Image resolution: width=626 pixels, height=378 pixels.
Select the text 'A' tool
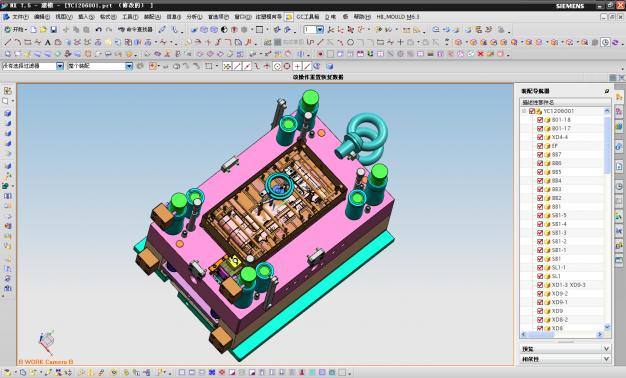(48, 42)
